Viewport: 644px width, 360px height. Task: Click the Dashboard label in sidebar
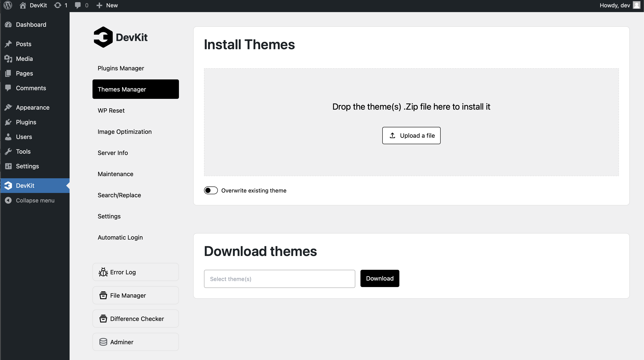click(31, 24)
